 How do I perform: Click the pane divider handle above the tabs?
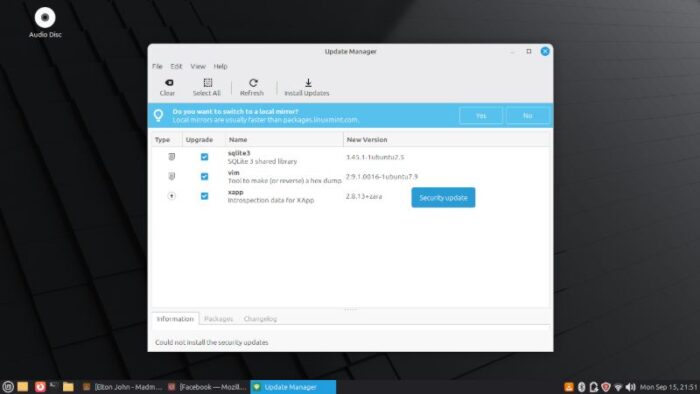point(350,309)
